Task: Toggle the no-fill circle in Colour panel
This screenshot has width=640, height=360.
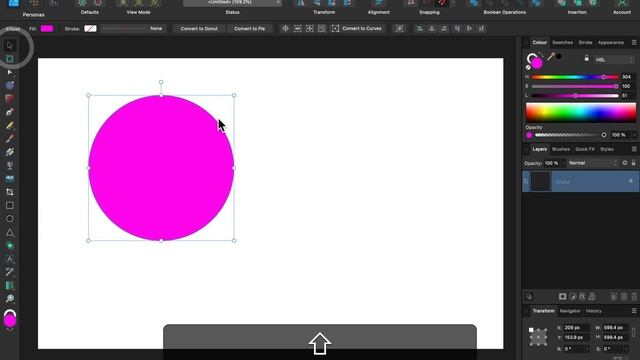Action: point(528,67)
